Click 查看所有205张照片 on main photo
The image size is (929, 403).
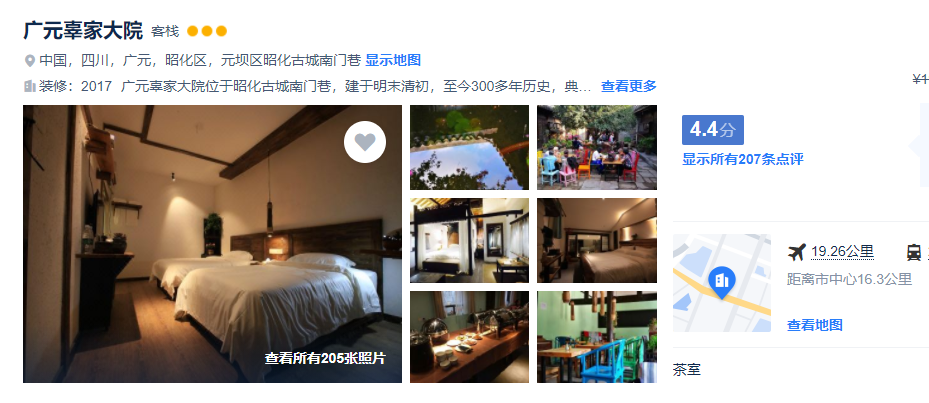click(x=325, y=358)
